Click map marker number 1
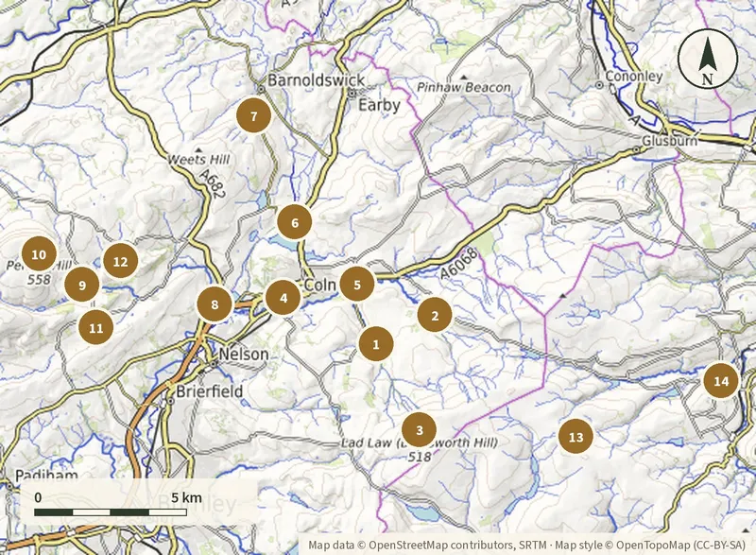Screen dimensions: 756x555 pyautogui.click(x=376, y=344)
